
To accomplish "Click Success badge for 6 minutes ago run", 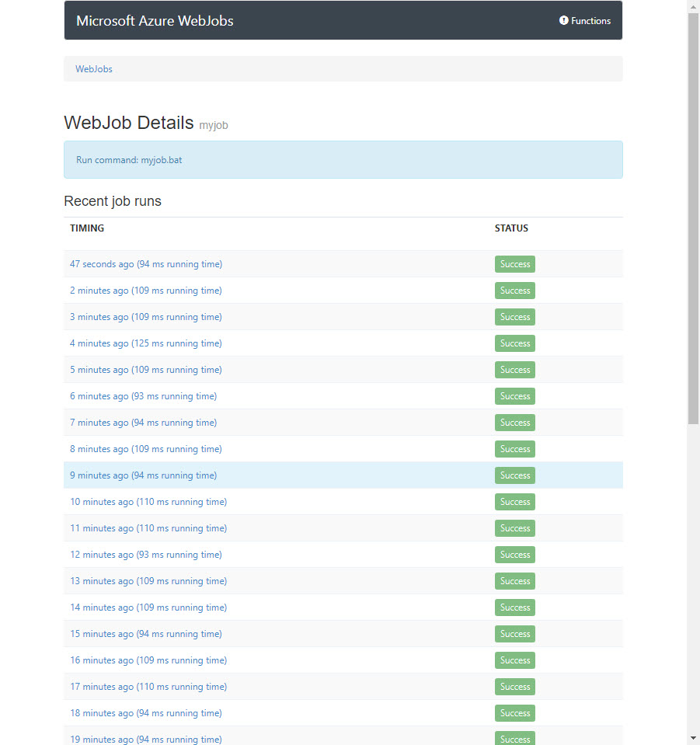I will point(514,396).
